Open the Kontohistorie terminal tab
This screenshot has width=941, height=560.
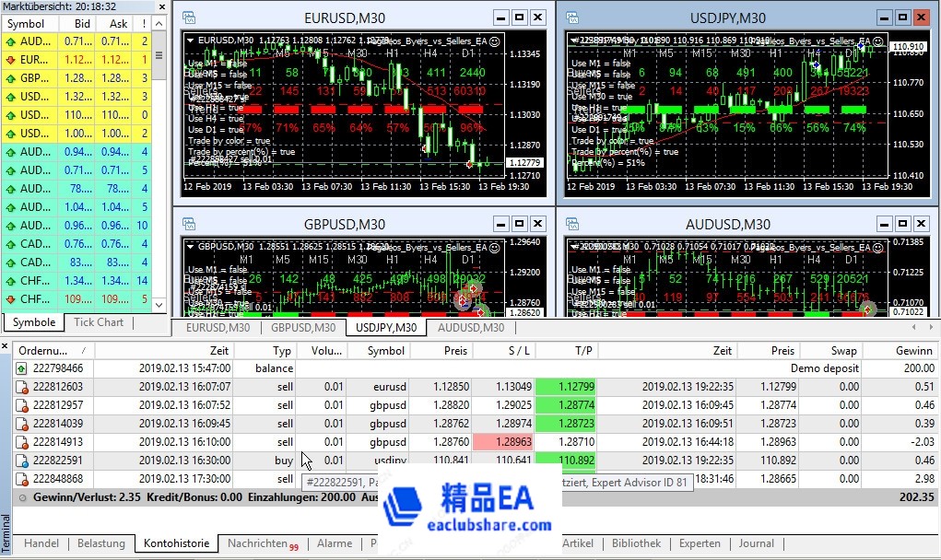[x=176, y=543]
